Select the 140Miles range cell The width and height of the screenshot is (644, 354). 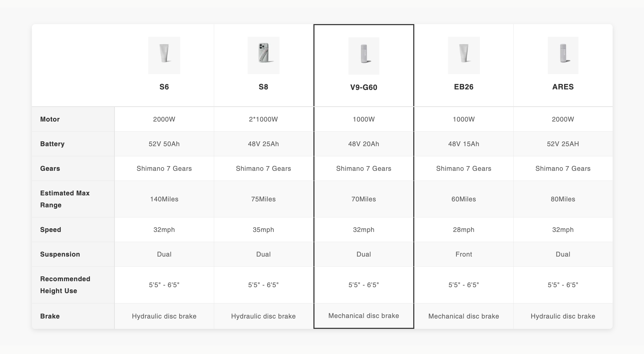tap(164, 199)
